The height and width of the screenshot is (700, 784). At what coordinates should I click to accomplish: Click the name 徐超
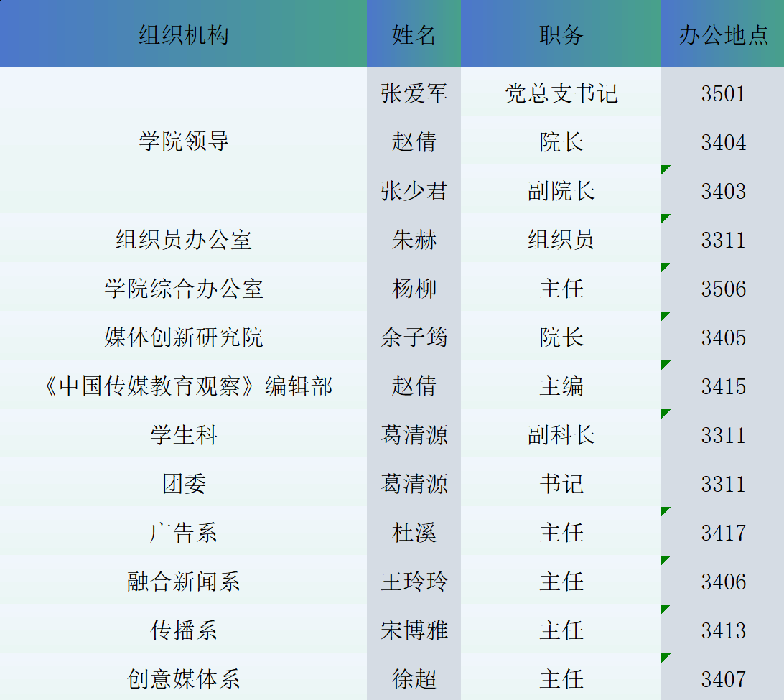coord(414,679)
